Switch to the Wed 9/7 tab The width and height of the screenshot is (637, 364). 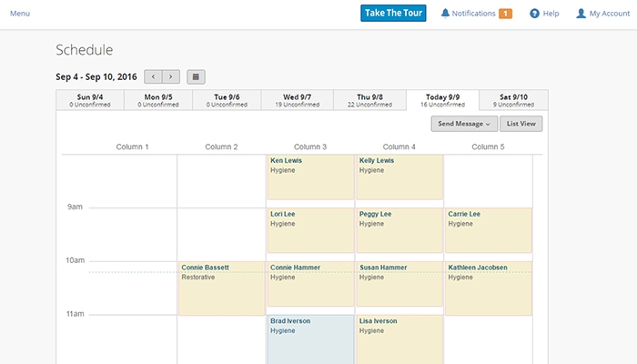pos(299,100)
